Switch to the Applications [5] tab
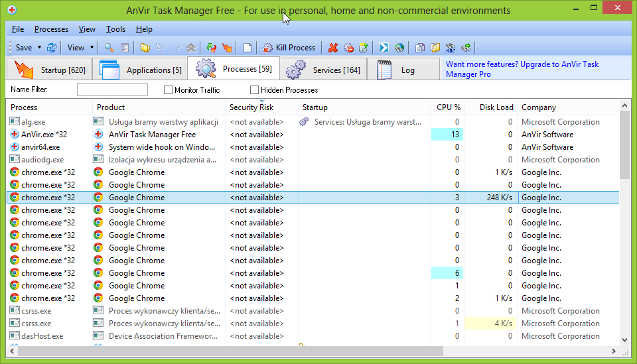637x364 pixels. [x=140, y=70]
